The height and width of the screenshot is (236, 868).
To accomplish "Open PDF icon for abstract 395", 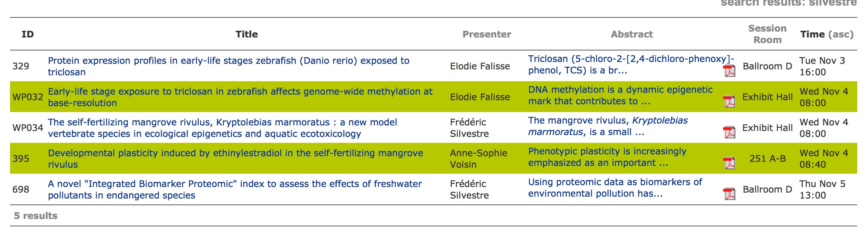I will 729,163.
